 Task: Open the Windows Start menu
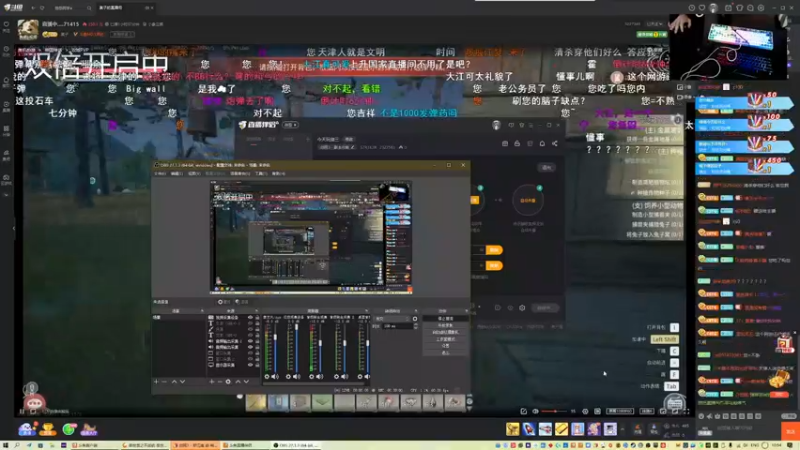(x=5, y=445)
